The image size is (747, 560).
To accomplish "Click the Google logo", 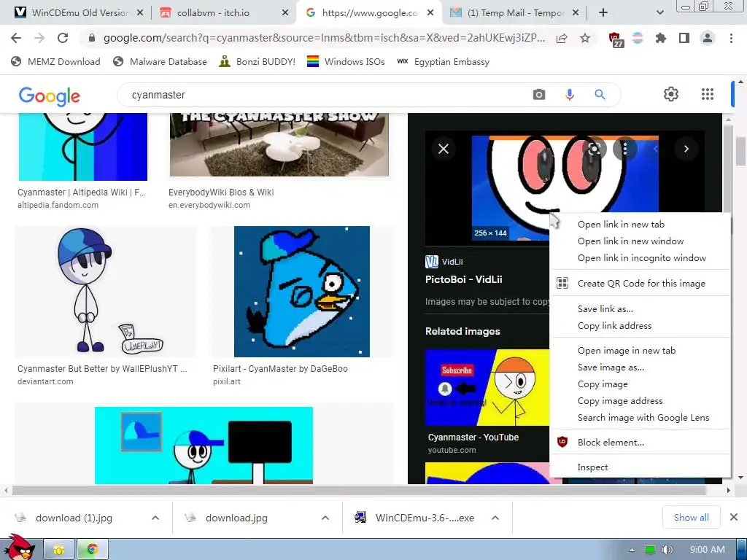I will pos(50,96).
